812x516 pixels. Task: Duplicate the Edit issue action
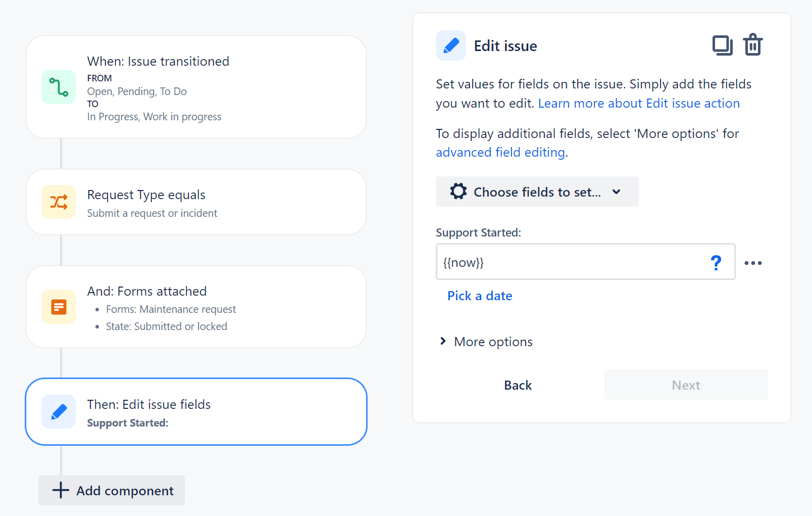tap(723, 44)
